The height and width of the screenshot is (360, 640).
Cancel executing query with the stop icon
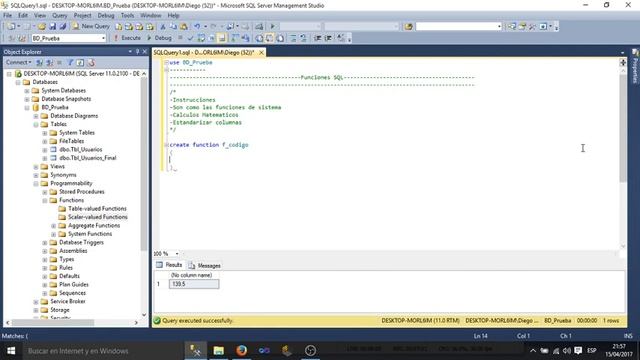click(x=180, y=38)
